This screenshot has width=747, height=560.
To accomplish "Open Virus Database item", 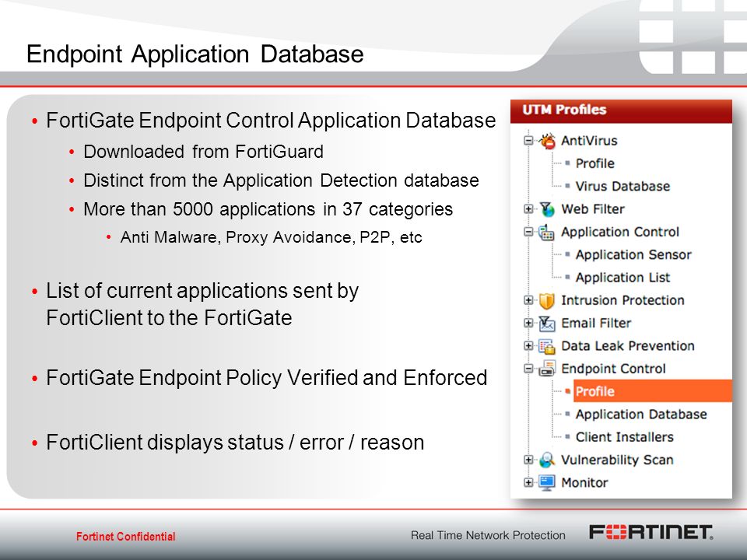I will point(622,186).
